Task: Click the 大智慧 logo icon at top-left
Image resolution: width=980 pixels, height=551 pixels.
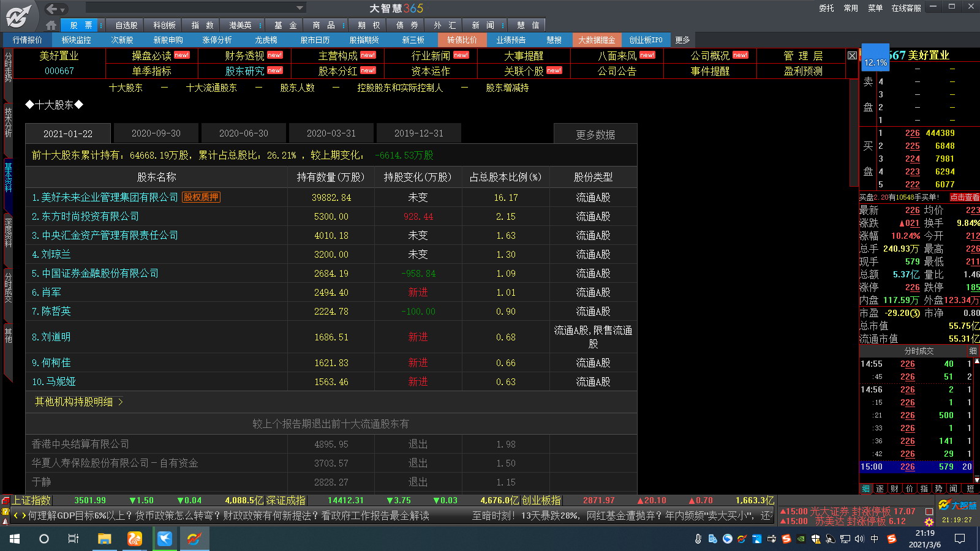Action: point(18,16)
